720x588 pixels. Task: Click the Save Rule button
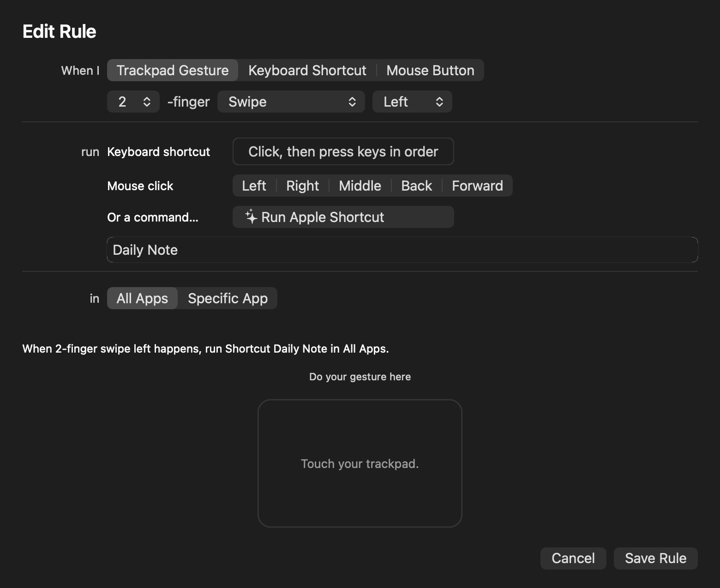[655, 558]
